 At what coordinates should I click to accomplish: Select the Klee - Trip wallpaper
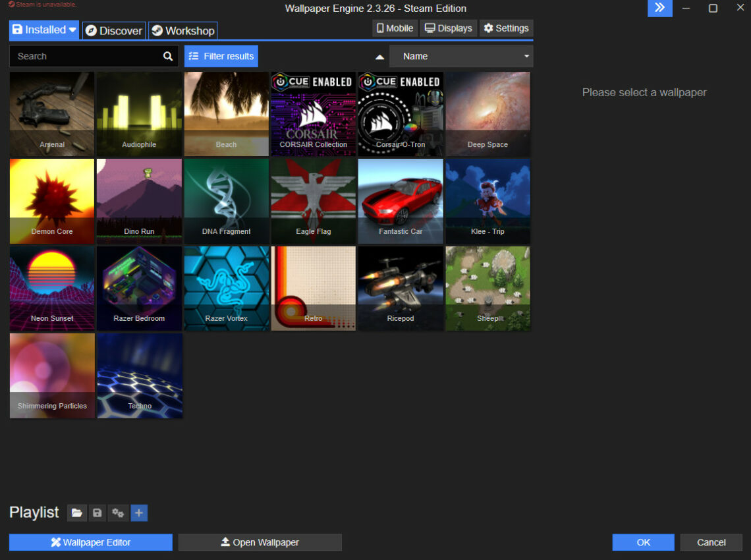(x=488, y=201)
